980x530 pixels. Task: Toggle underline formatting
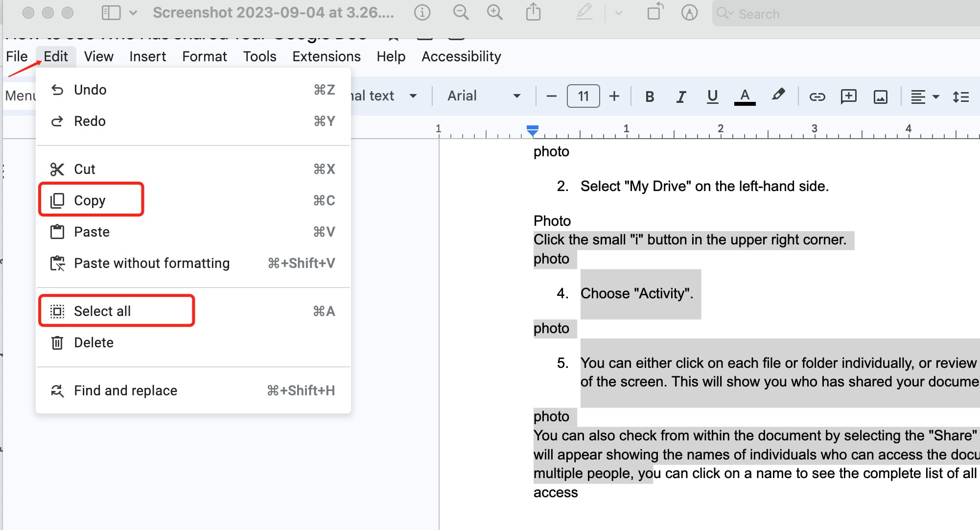(x=713, y=96)
